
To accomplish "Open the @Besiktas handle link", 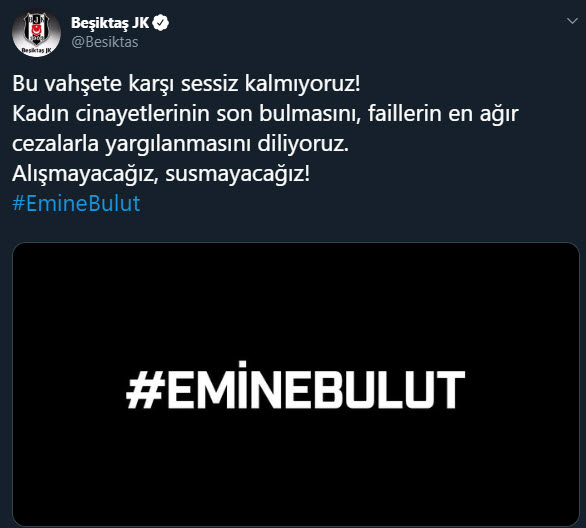I will 105,42.
